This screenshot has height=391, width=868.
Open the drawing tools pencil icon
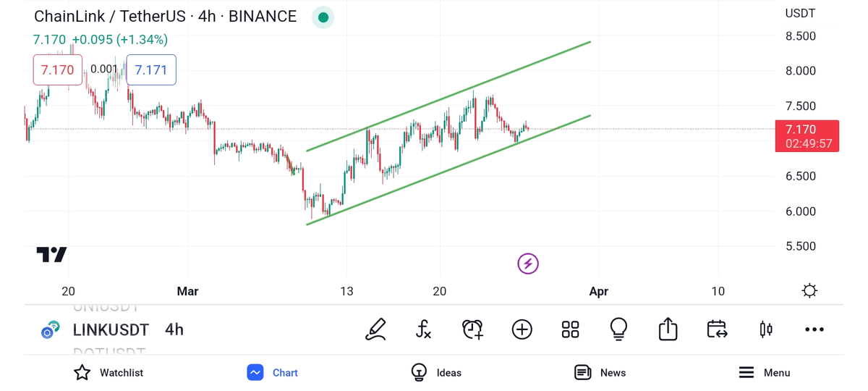tap(375, 329)
